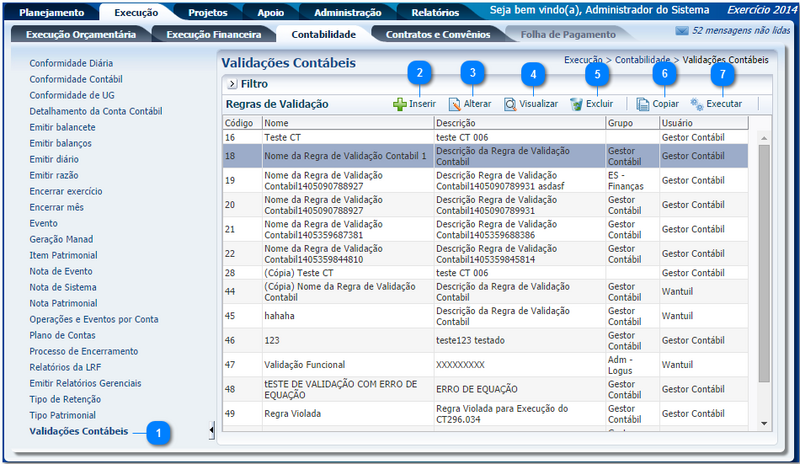
Task: Collapse the left sidebar with the splitter arrow
Action: tap(212, 431)
